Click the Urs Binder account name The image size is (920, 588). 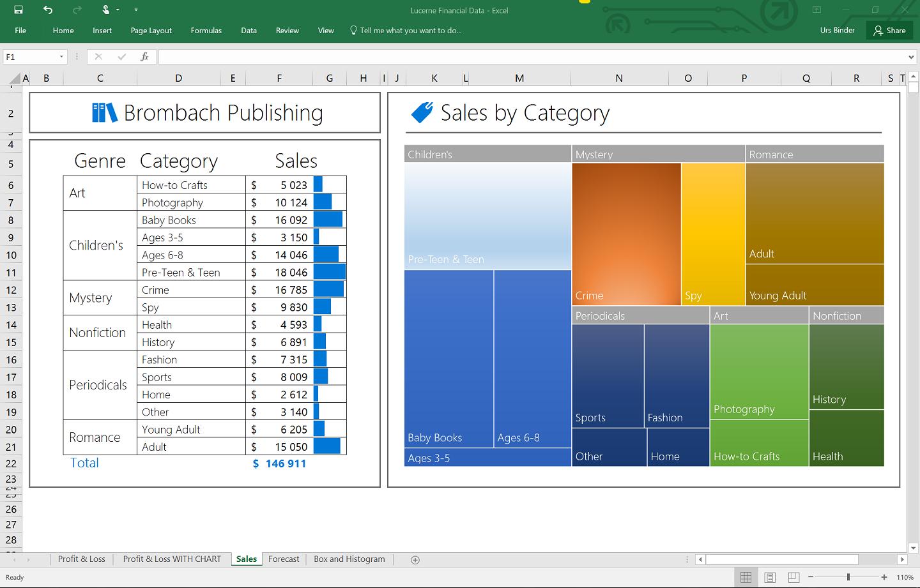pyautogui.click(x=838, y=30)
